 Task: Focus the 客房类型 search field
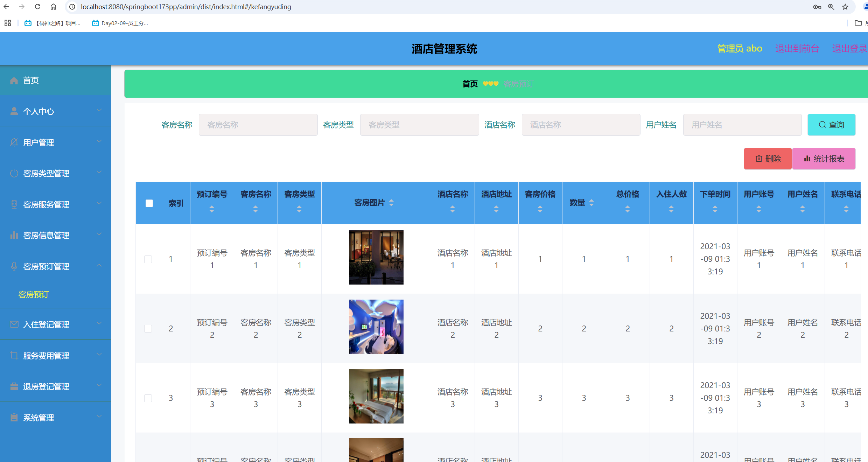coord(420,125)
